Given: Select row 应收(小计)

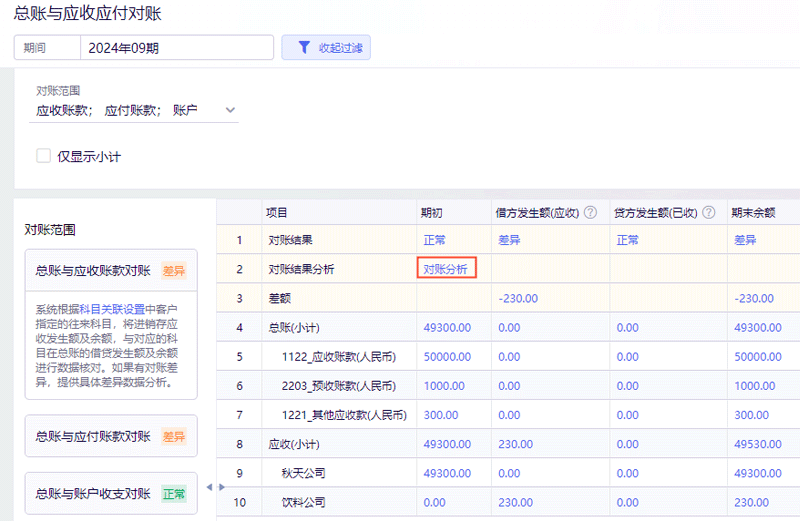Looking at the screenshot, I should tap(508, 444).
